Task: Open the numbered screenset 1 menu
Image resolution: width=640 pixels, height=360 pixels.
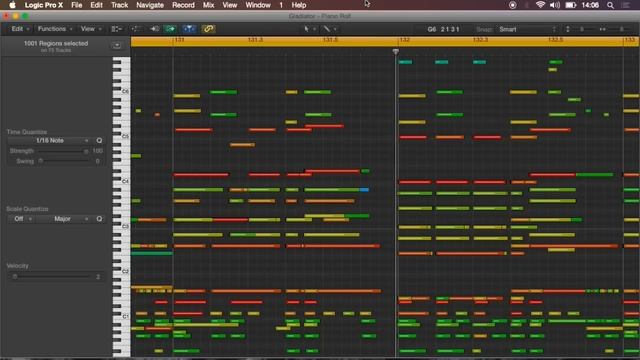Action: [x=281, y=5]
